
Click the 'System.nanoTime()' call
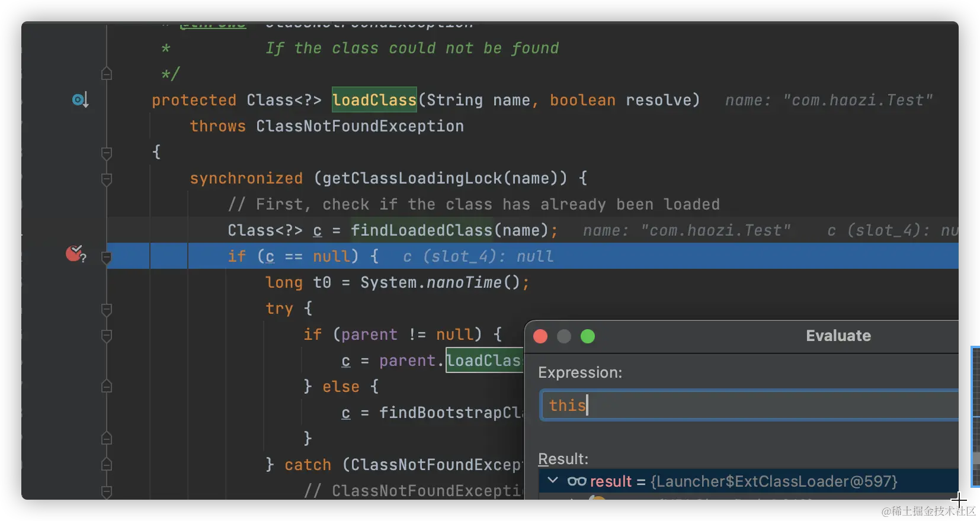tap(440, 282)
